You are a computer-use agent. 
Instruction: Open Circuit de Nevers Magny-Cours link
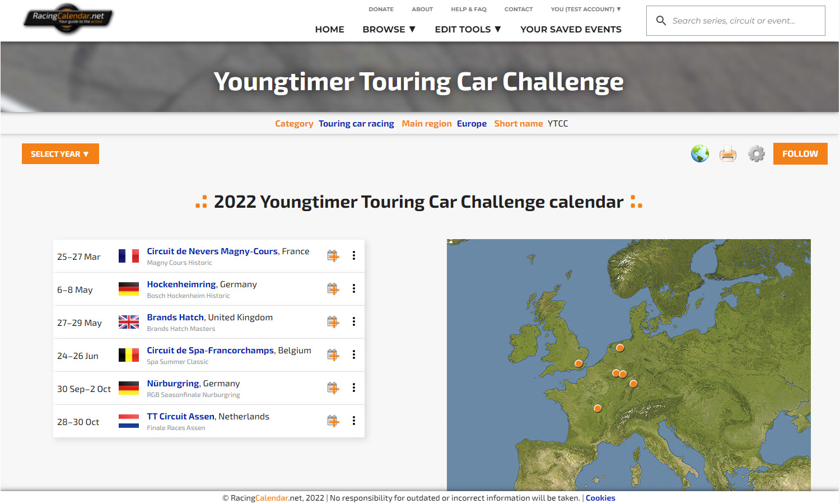point(212,251)
